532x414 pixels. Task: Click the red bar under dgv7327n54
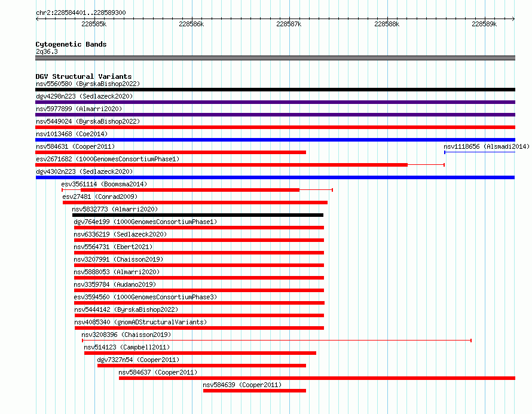(x=201, y=366)
